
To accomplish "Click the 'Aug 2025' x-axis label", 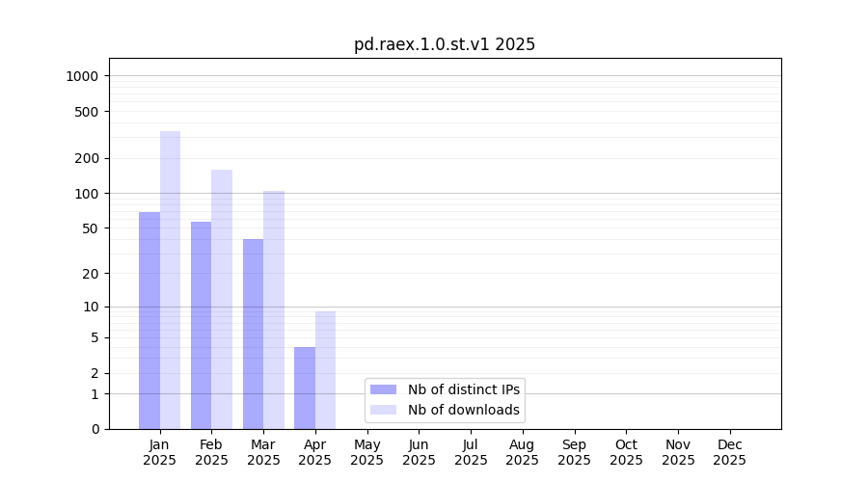I will (x=523, y=452).
